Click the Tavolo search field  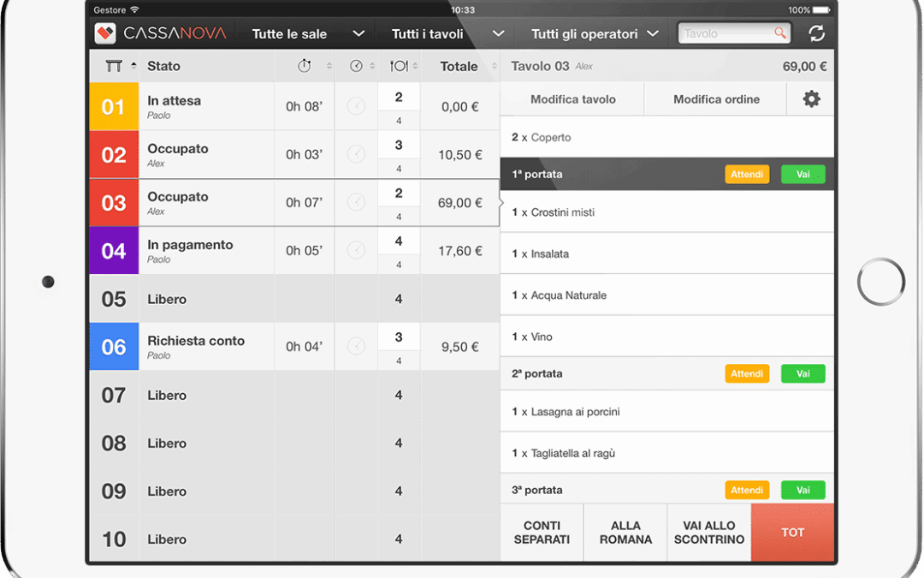(x=727, y=33)
